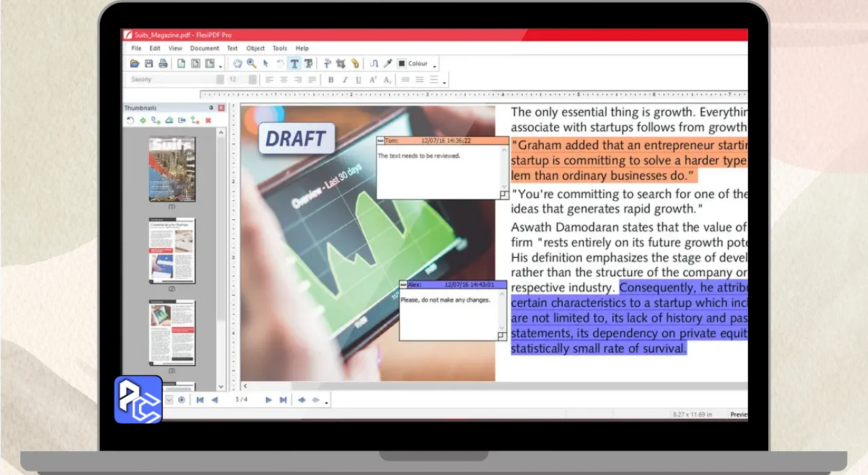Click the DRAFT stamp on page
The image size is (868, 475).
coord(296,138)
